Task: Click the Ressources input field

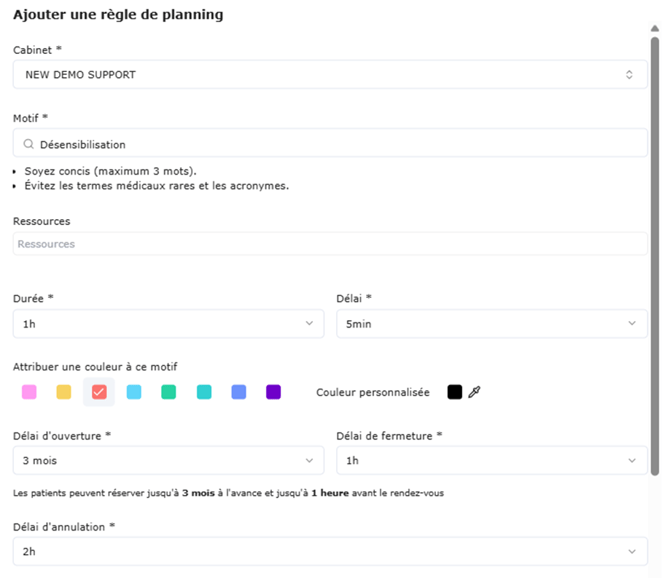Action: [330, 244]
